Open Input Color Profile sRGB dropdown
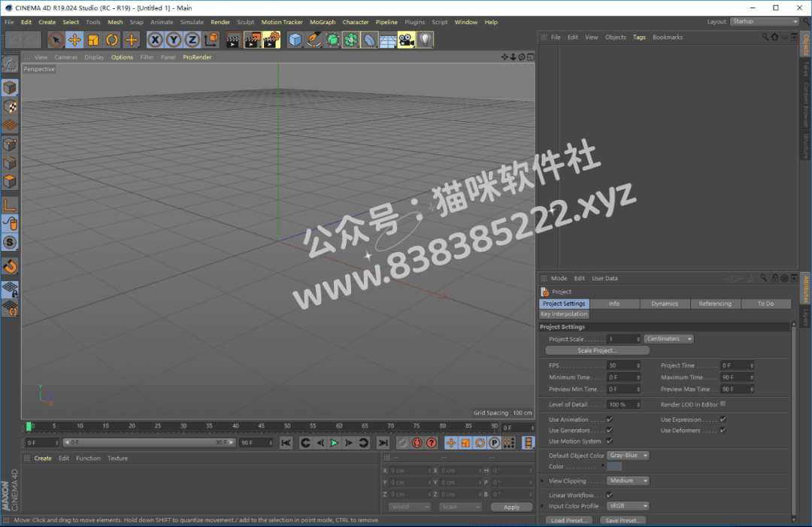Viewport: 812px width, 527px height. click(628, 506)
